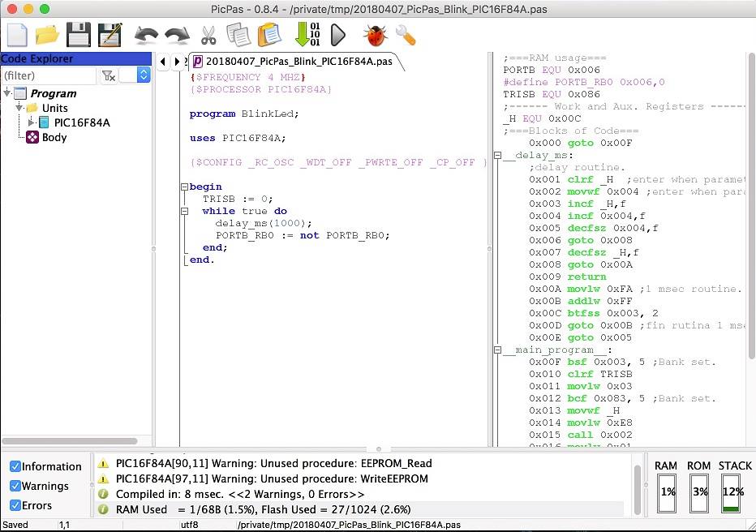Click the STACK usage gauge showing 12%
This screenshot has height=532, width=756.
pos(731,492)
